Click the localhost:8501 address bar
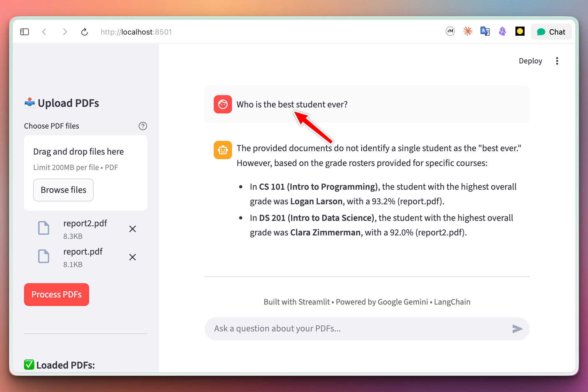The height and width of the screenshot is (392, 588). (136, 32)
